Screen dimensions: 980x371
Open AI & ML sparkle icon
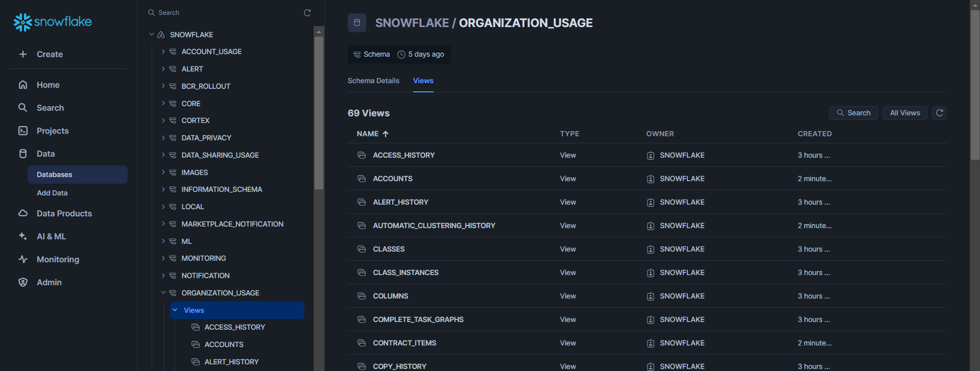(x=23, y=236)
